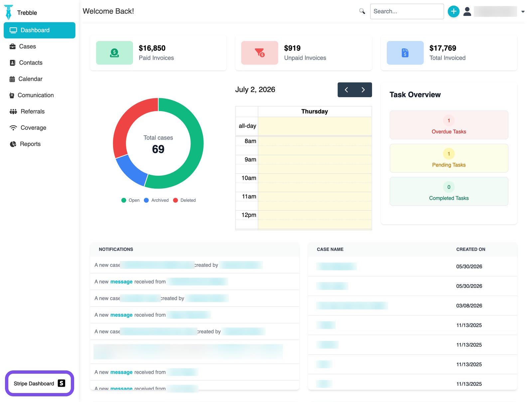Click the teal plus add button

454,11
